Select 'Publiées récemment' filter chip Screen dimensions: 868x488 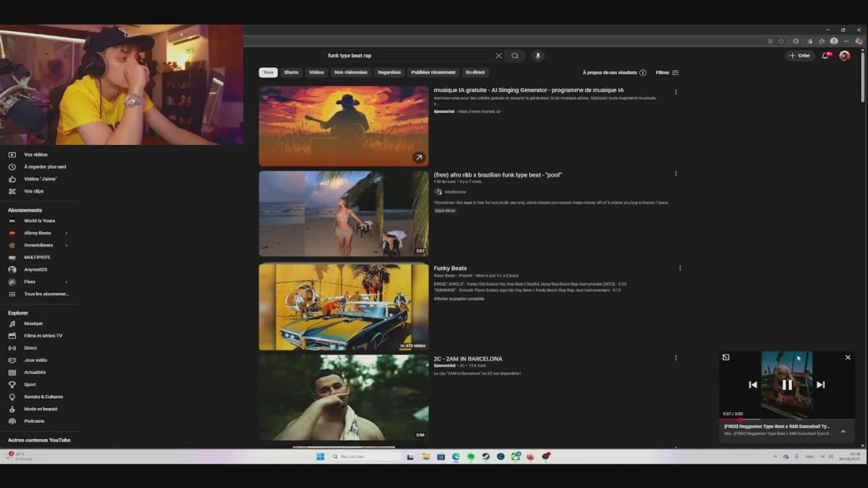(x=433, y=73)
